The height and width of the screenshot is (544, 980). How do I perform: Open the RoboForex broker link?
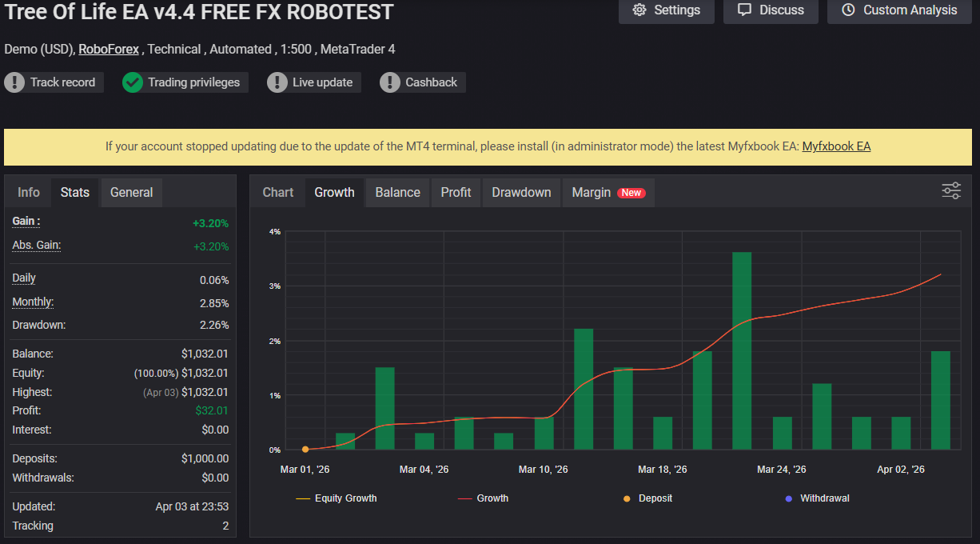tap(109, 50)
